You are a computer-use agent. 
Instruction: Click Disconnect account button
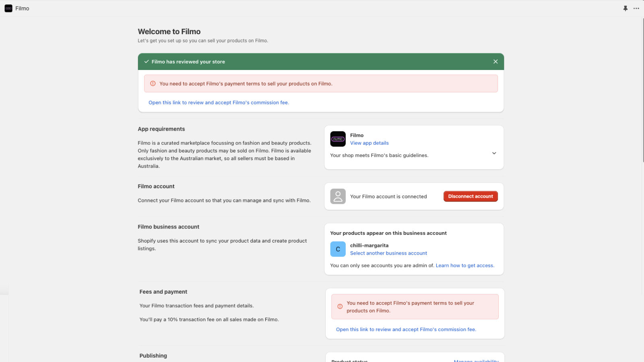point(471,196)
